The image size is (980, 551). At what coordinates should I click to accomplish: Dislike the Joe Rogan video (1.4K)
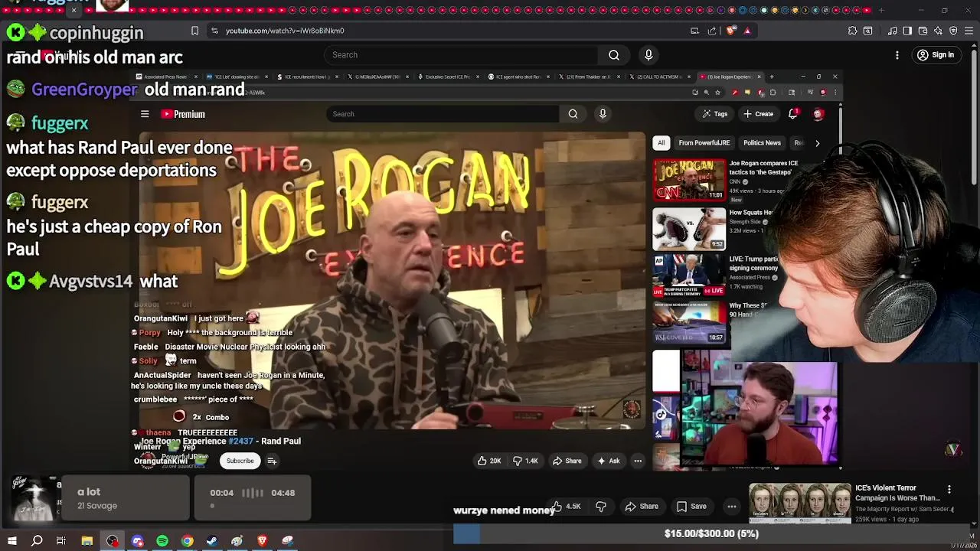coord(525,461)
